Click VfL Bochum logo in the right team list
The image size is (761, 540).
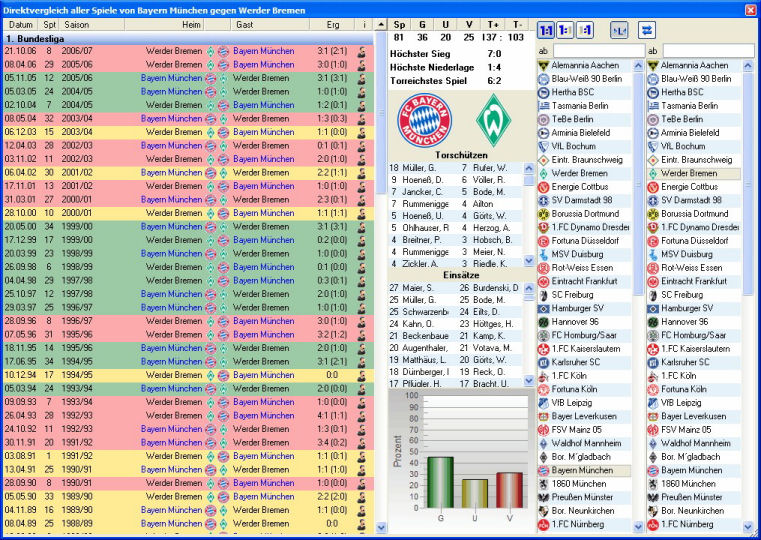(653, 147)
